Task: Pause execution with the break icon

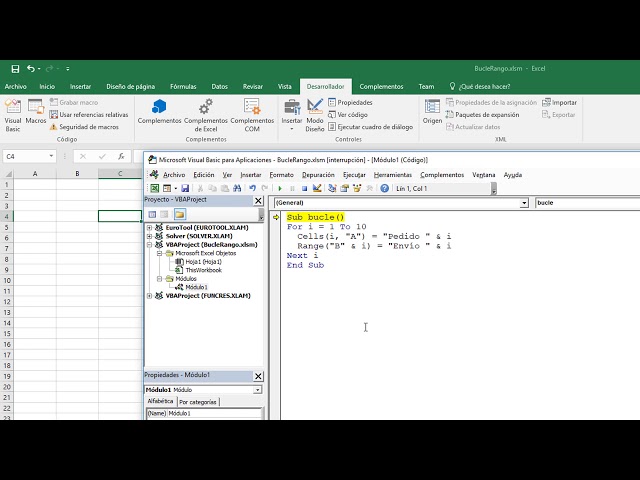Action: click(x=292, y=188)
